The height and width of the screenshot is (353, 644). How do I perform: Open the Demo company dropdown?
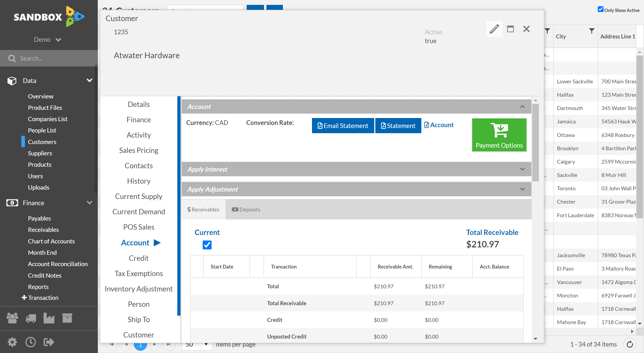(x=48, y=40)
